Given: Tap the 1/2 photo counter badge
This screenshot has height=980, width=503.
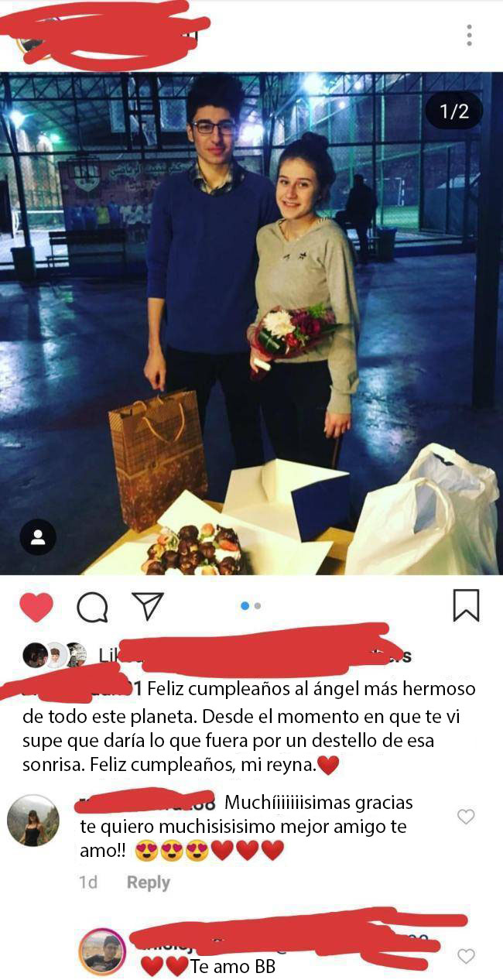Looking at the screenshot, I should [x=454, y=111].
